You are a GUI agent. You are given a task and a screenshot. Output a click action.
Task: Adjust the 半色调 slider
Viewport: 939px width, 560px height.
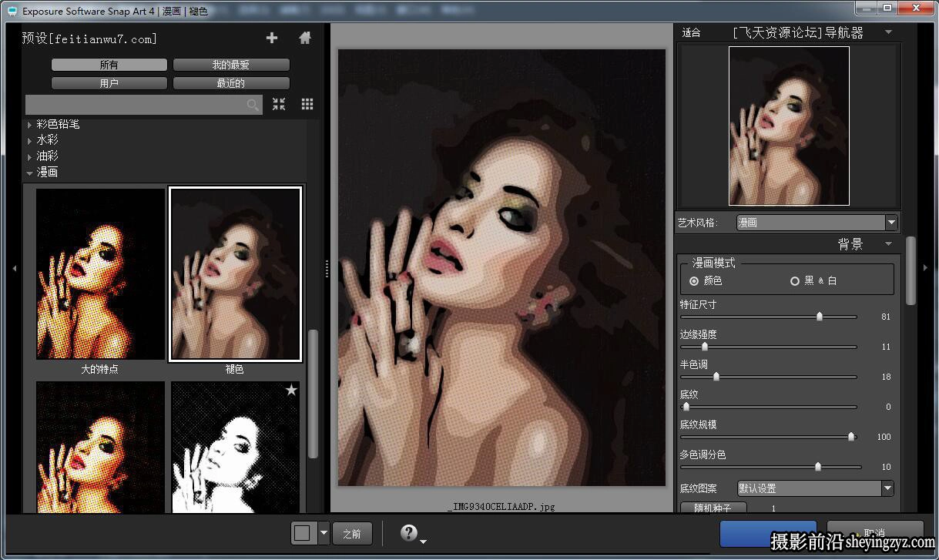click(716, 377)
